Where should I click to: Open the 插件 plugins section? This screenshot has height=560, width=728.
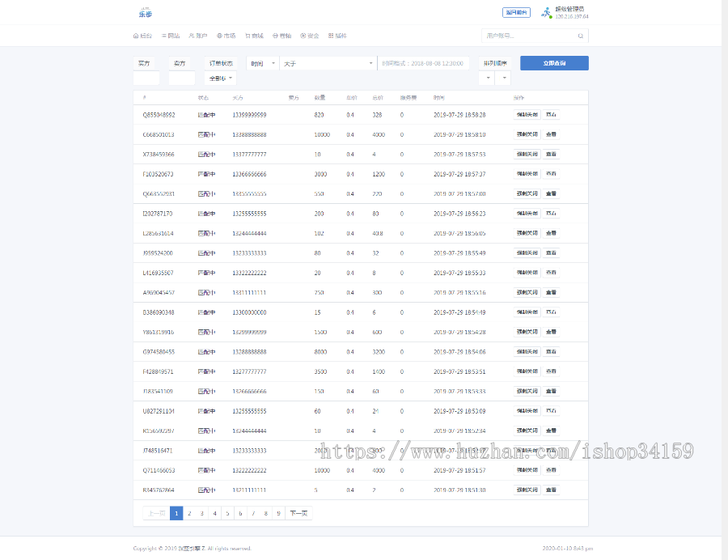click(335, 36)
